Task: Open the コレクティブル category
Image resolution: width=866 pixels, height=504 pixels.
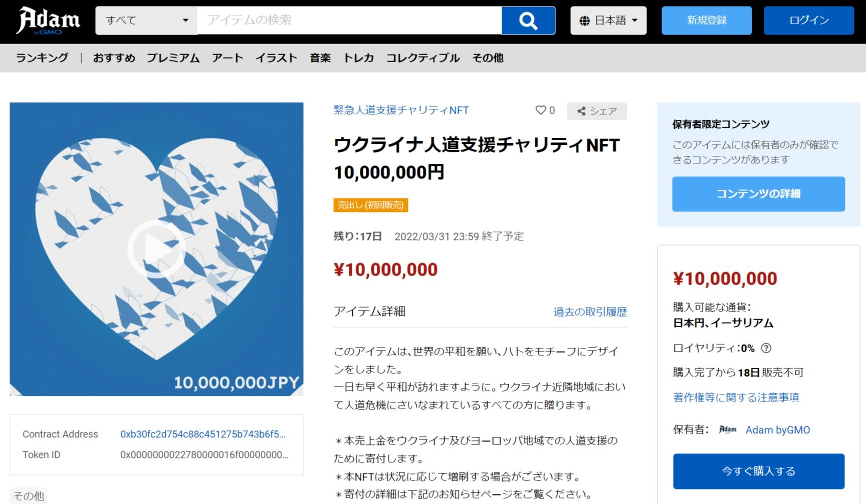Action: coord(423,58)
